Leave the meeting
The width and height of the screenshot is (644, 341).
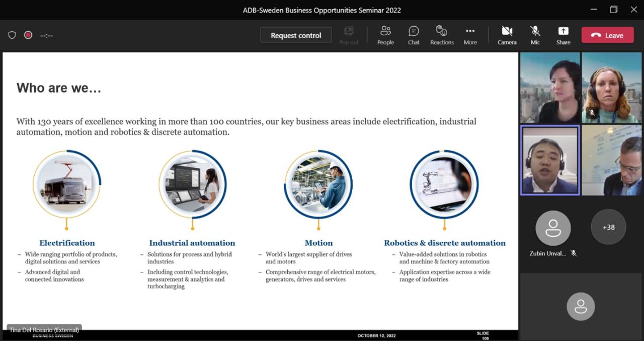click(607, 35)
